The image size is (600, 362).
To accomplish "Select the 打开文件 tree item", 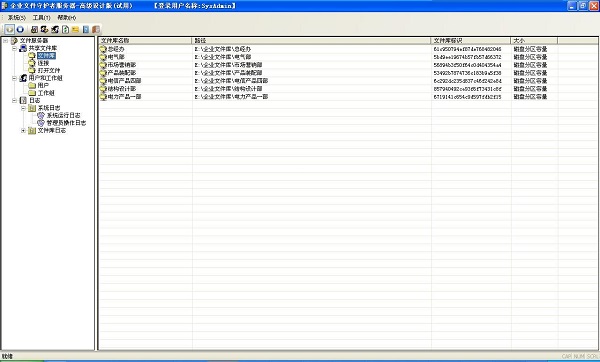I will pyautogui.click(x=49, y=70).
